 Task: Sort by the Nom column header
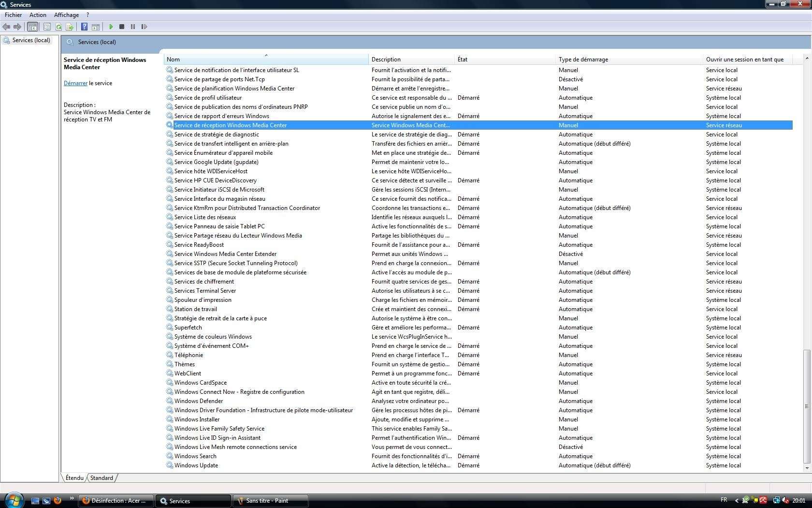pos(266,60)
